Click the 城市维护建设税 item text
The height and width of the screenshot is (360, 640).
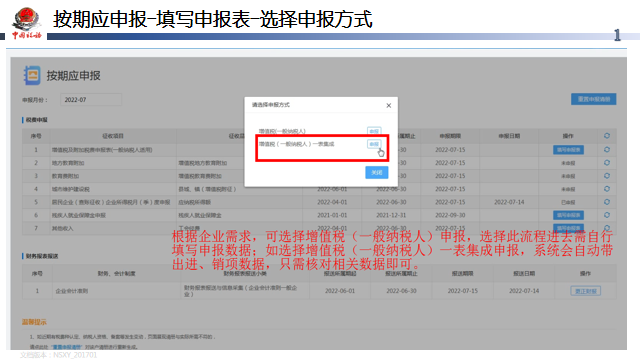click(x=70, y=189)
